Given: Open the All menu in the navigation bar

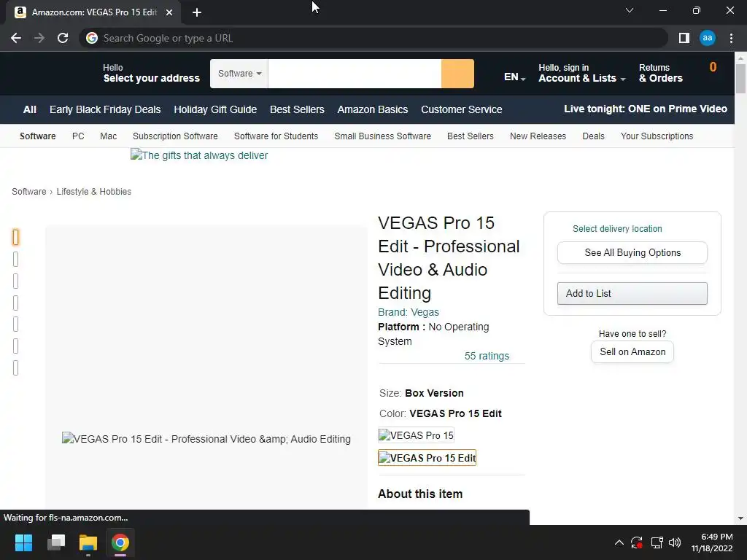Looking at the screenshot, I should pyautogui.click(x=29, y=109).
